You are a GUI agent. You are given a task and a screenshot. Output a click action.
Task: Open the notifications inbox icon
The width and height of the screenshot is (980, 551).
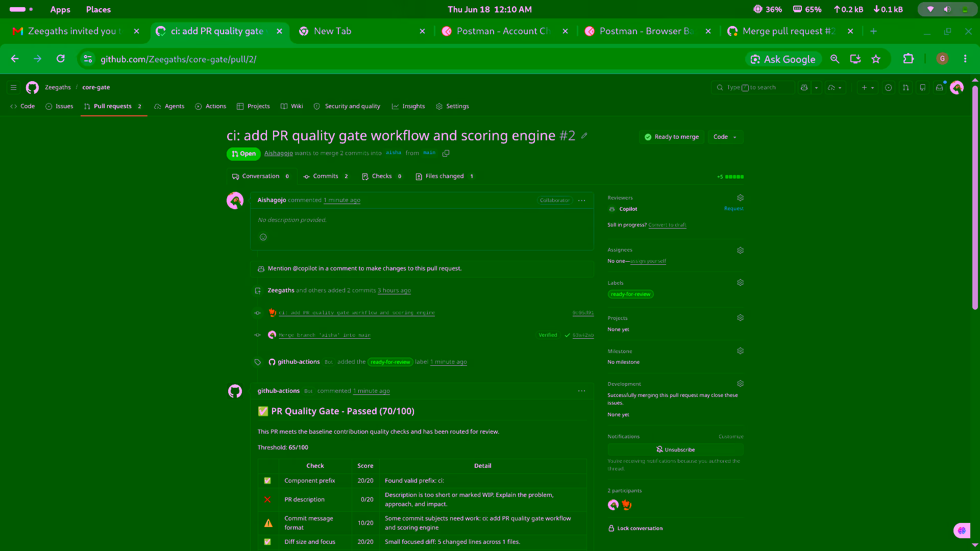tap(939, 88)
